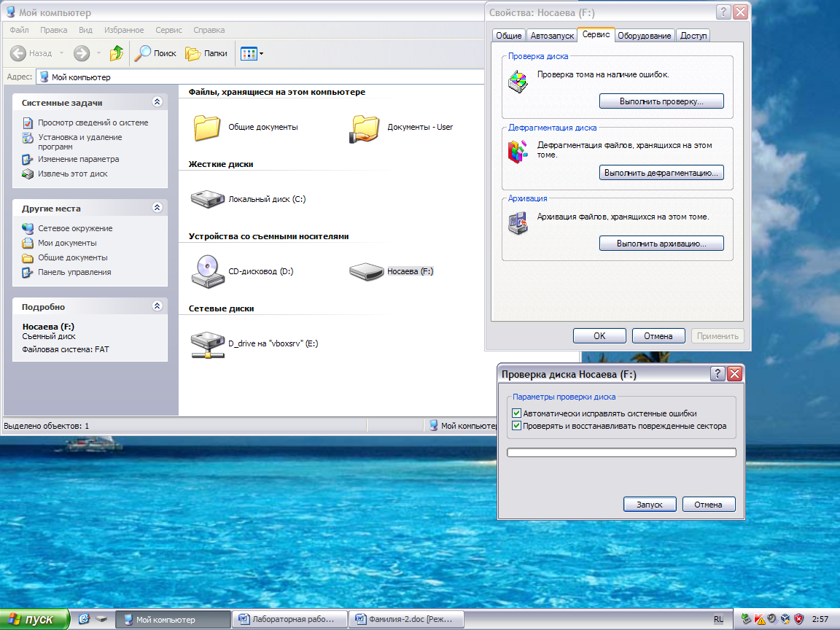
Task: Open the Views icon menu
Action: coord(249,53)
